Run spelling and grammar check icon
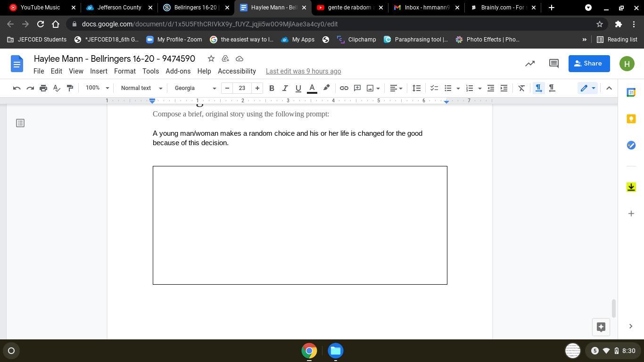Image resolution: width=644 pixels, height=362 pixels. point(57,88)
